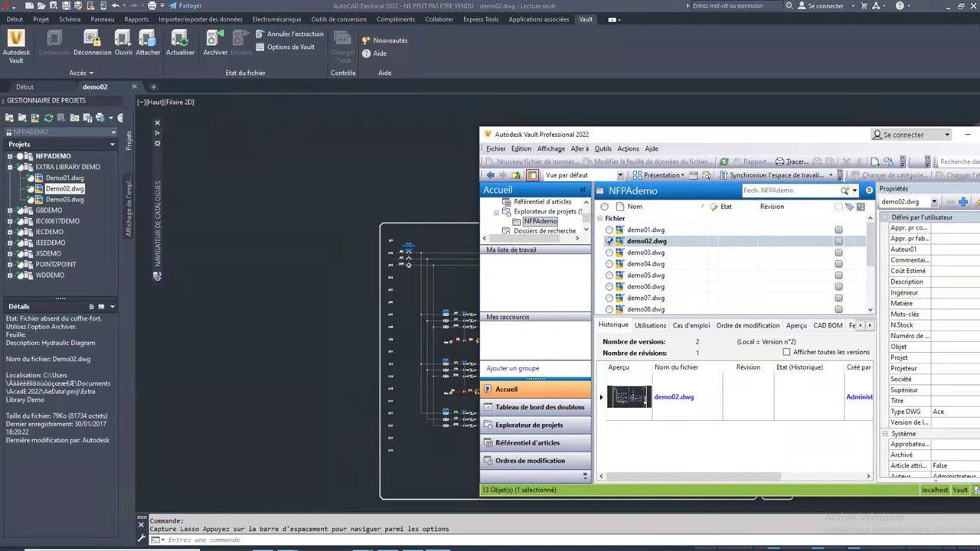Check Afficher toutes les versions
The height and width of the screenshot is (551, 980).
786,352
